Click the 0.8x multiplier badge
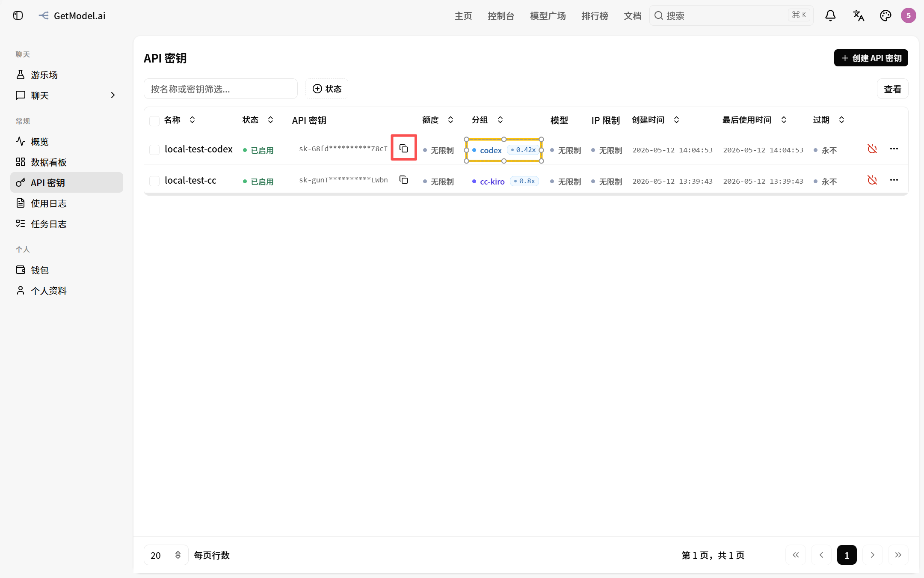924x578 pixels. click(x=524, y=181)
